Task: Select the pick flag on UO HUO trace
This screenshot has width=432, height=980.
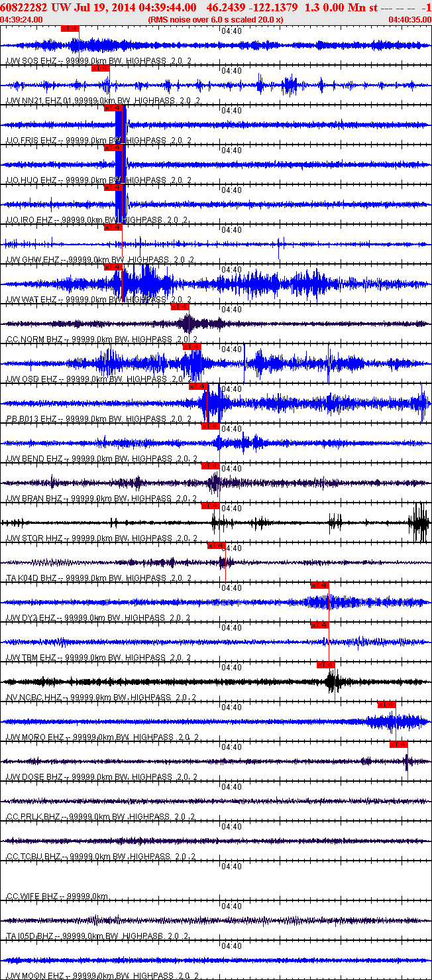Action: (113, 148)
